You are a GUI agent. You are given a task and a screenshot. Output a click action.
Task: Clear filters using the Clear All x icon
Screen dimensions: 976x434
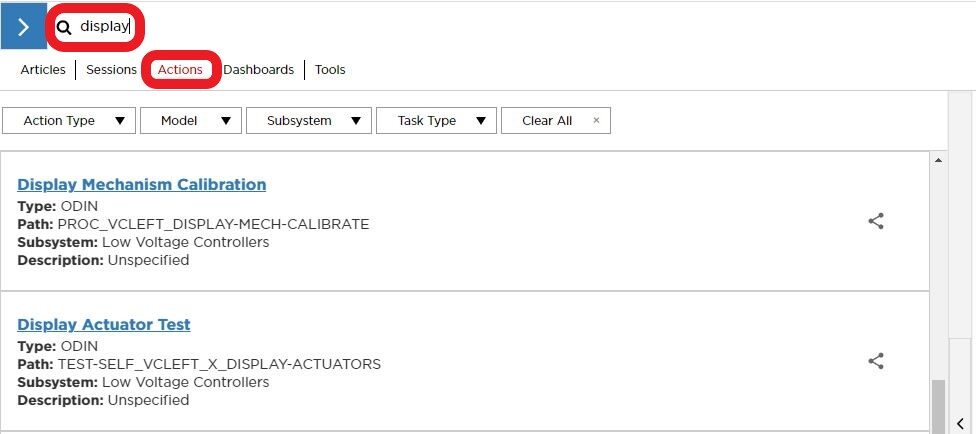(x=596, y=120)
